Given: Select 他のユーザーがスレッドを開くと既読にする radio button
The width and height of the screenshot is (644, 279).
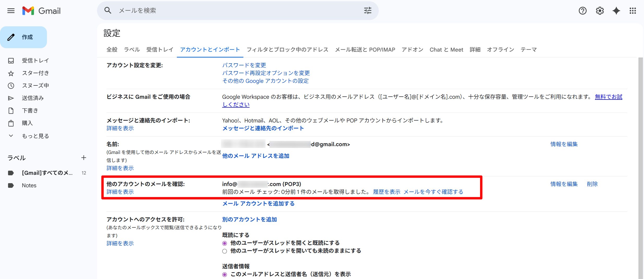Looking at the screenshot, I should (x=225, y=243).
